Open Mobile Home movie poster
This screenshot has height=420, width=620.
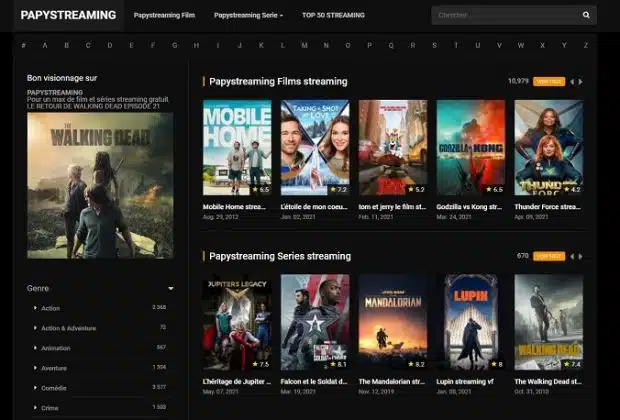tap(237, 148)
